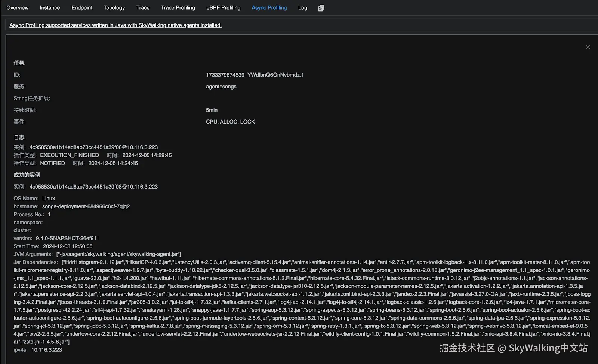This screenshot has width=598, height=364.
Task: Open the Overview tab
Action: tap(18, 7)
